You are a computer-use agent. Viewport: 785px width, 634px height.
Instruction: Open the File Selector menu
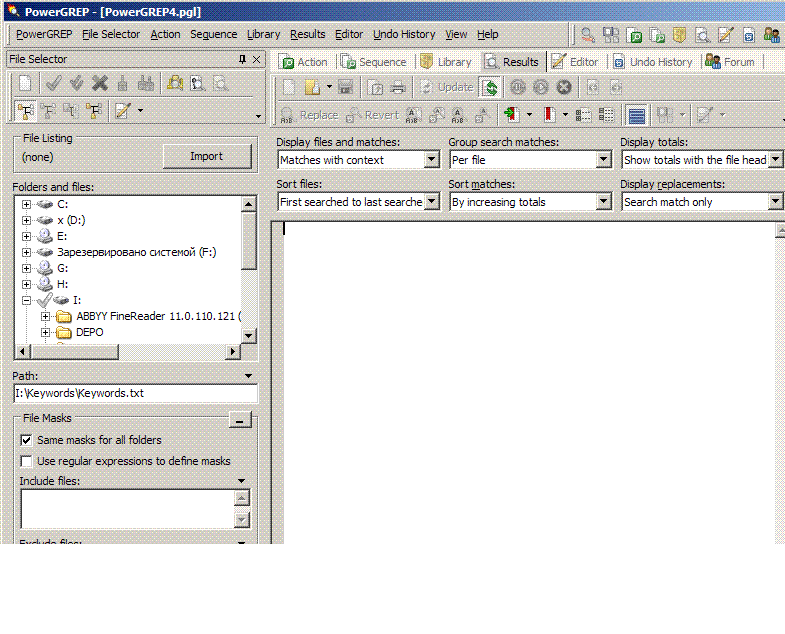[111, 35]
